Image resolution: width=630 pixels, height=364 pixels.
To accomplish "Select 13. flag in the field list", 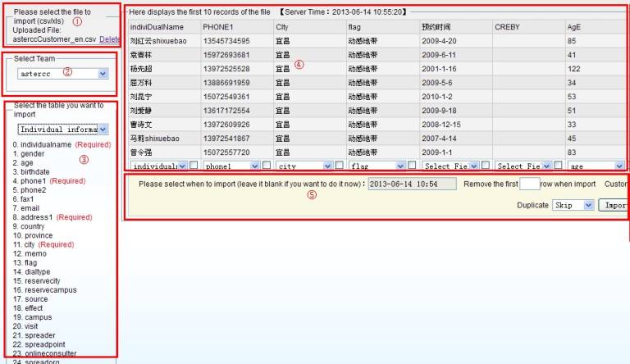I will [x=25, y=263].
